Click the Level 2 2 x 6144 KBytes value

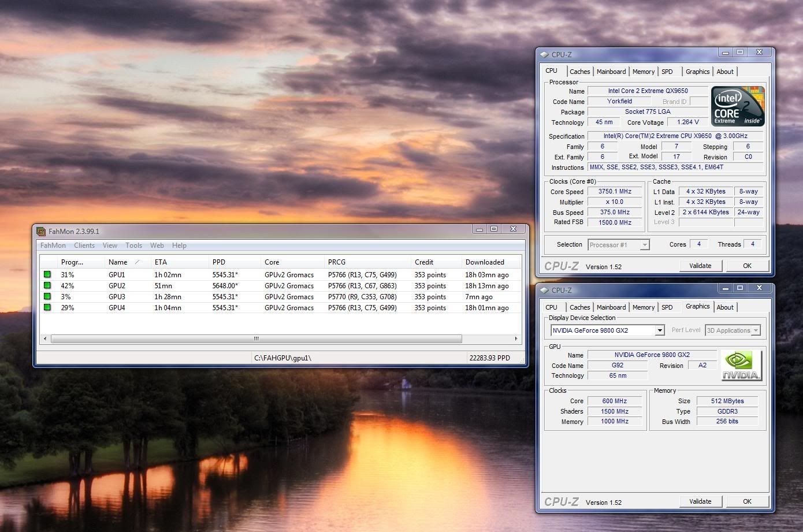706,213
